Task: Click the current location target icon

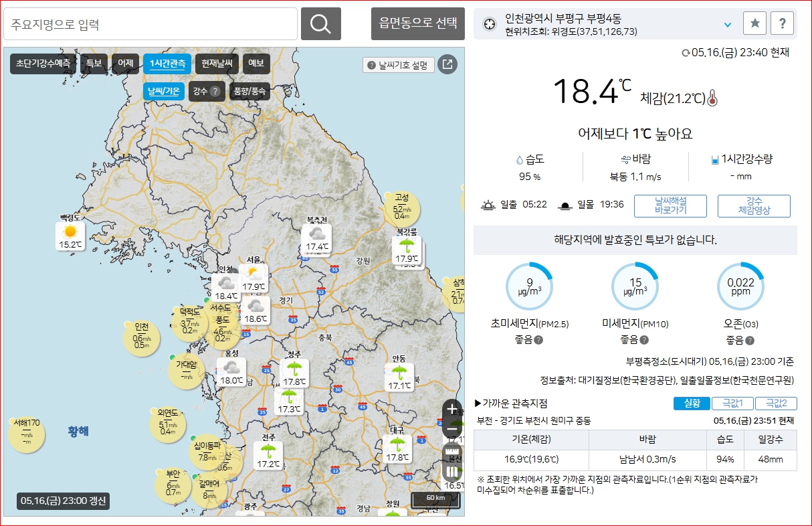Action: (x=490, y=24)
